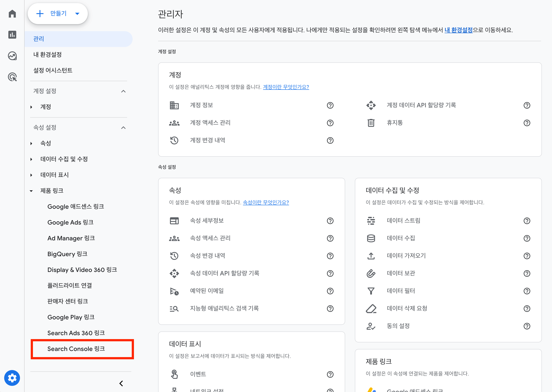Open Ad Manager 링크 in sidebar
The height and width of the screenshot is (392, 552).
71,238
